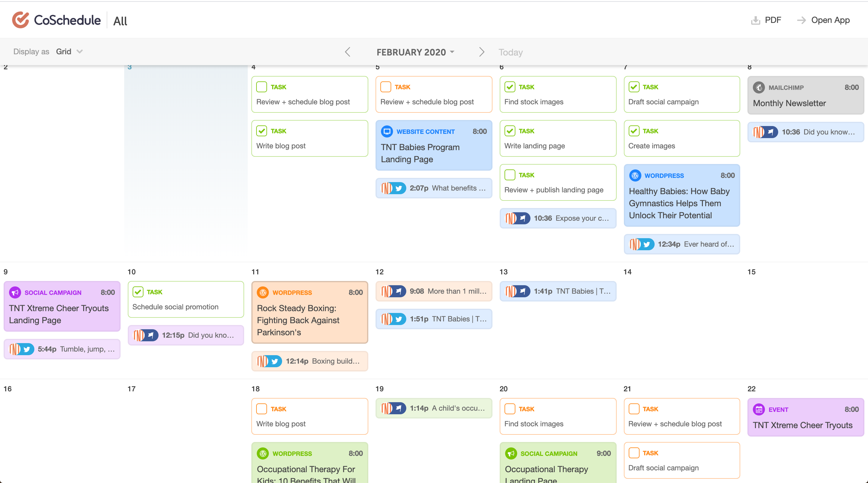Click social icon on 9:08 More than 1 mill

click(x=399, y=291)
